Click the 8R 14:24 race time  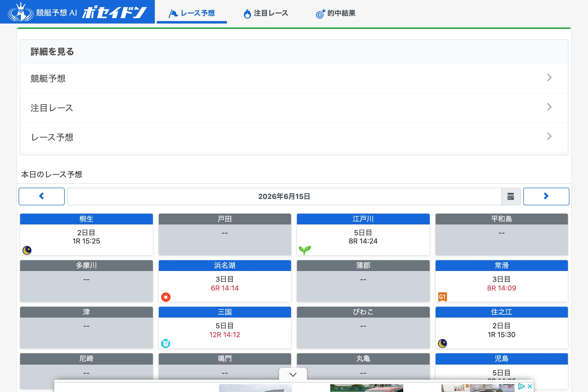tap(363, 241)
